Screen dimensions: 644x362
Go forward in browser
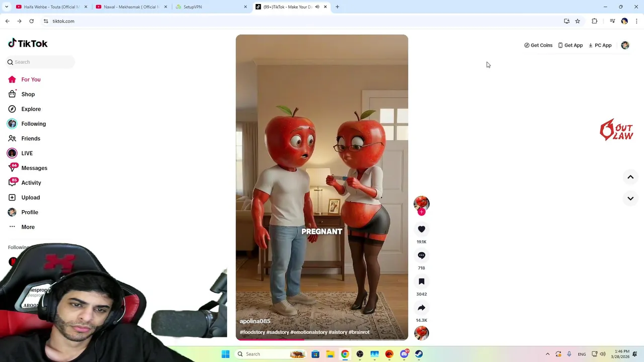[x=19, y=21]
